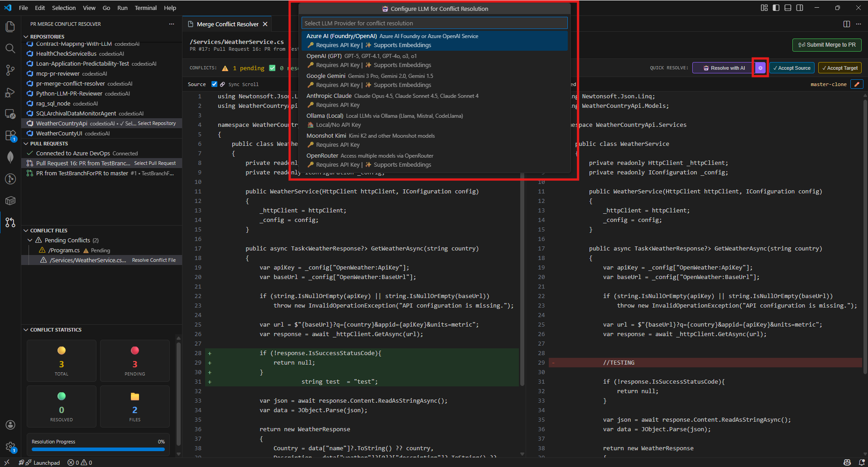This screenshot has width=868, height=467.
Task: Open Customize Layout icon in title bar
Action: click(764, 8)
